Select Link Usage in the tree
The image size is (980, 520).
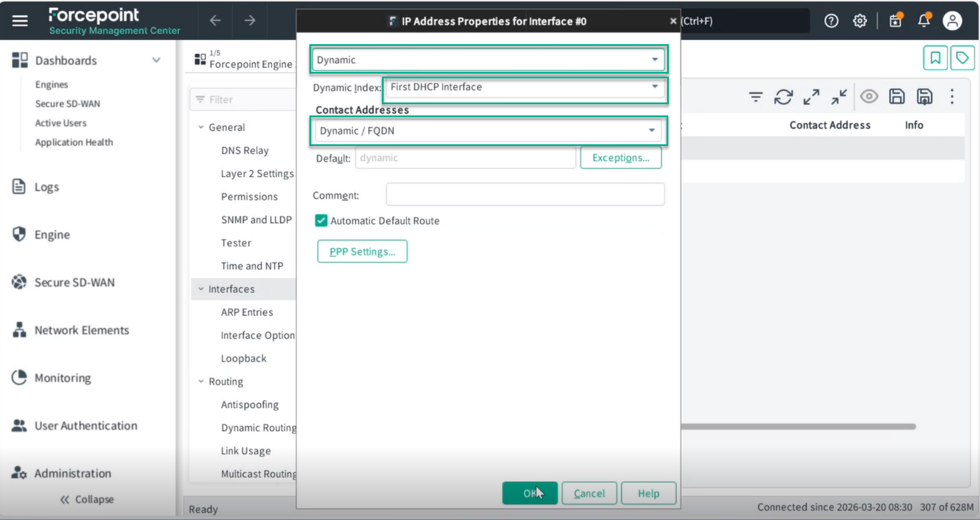tap(246, 451)
